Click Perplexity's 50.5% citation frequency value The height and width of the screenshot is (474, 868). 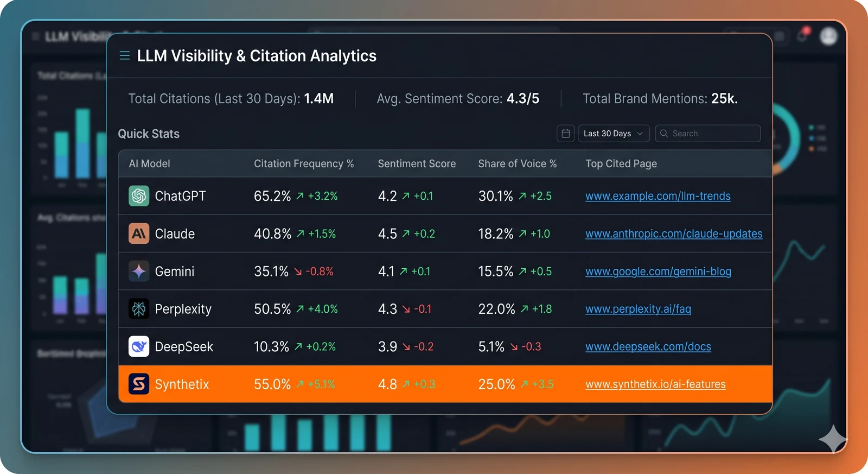[x=272, y=309]
